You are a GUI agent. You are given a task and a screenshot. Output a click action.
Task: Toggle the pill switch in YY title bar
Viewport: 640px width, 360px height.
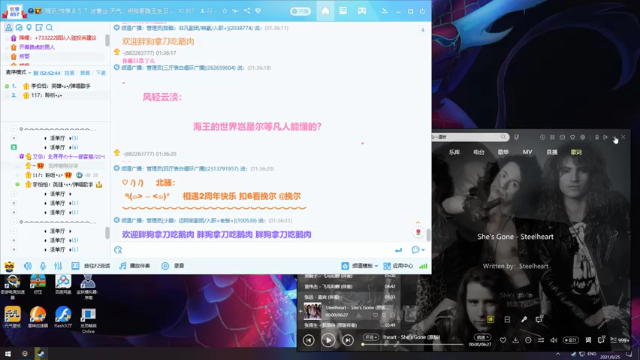[300, 11]
